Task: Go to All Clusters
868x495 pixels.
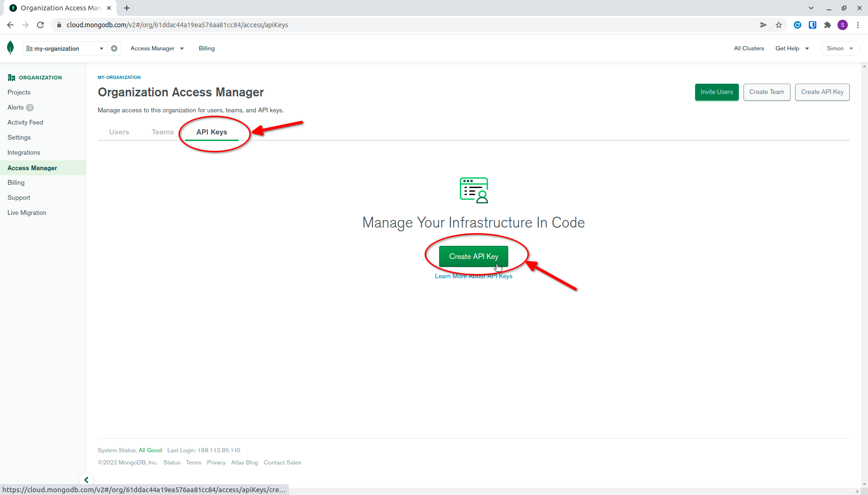Action: point(749,48)
